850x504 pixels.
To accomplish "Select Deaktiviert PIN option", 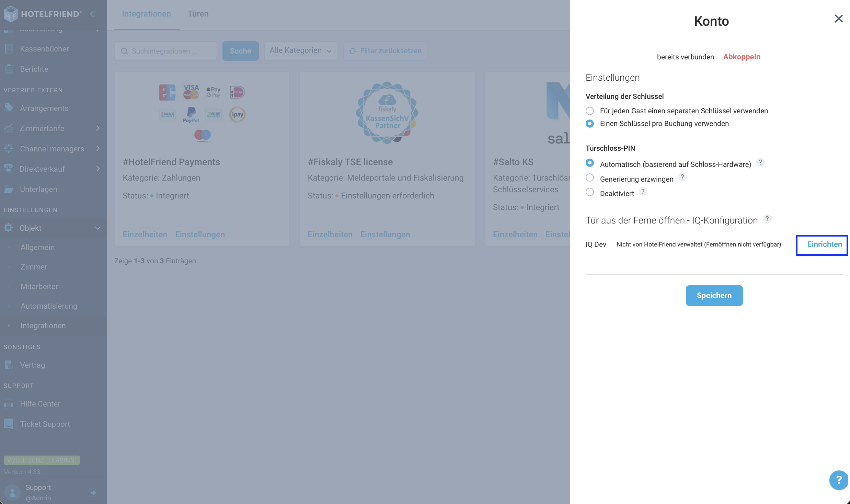I will [x=590, y=192].
